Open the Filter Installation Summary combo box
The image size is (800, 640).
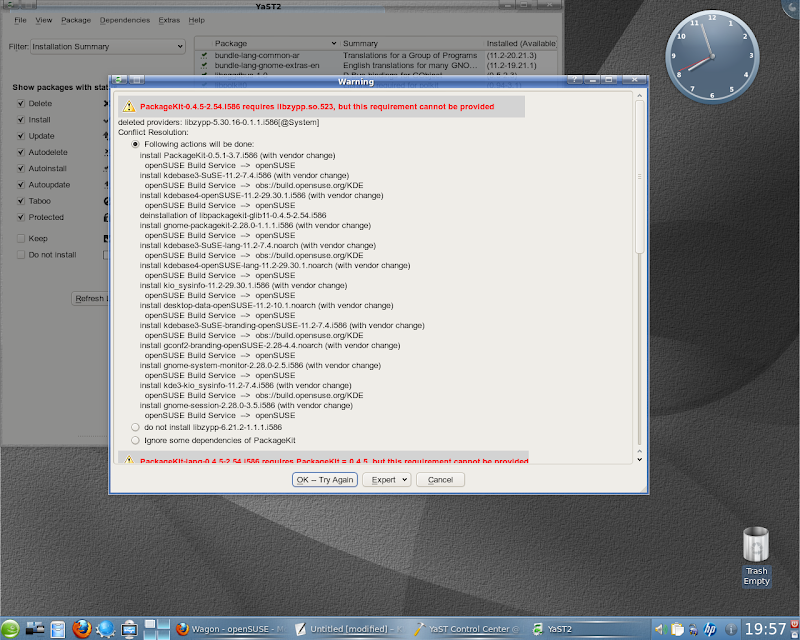107,46
